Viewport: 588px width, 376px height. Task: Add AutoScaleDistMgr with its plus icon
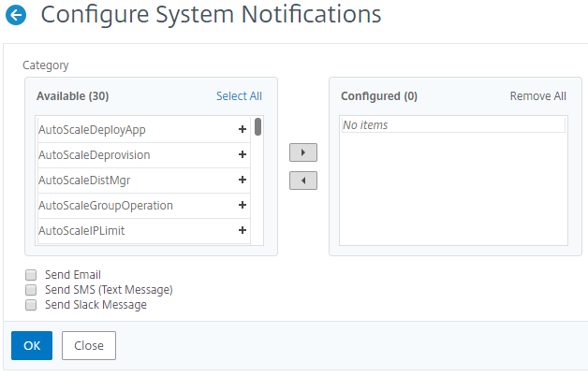(243, 180)
